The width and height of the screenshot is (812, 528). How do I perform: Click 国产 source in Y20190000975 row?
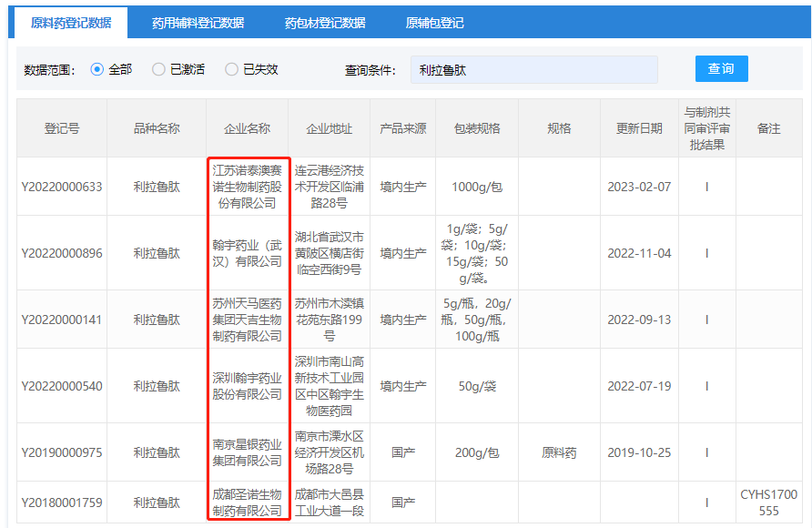pos(403,452)
